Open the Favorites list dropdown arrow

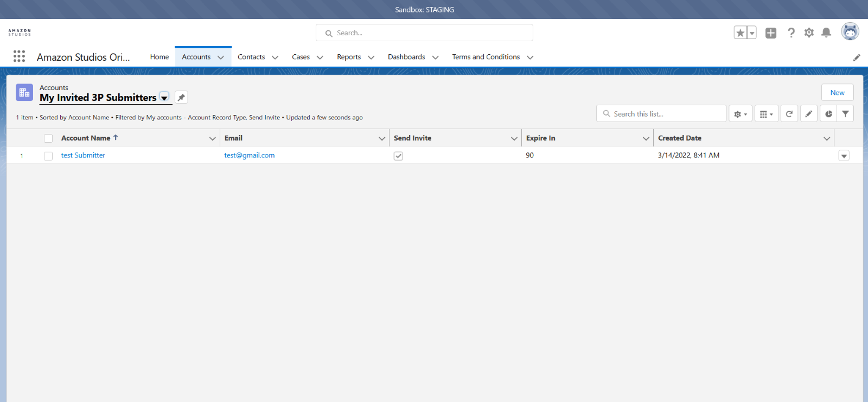(x=752, y=33)
